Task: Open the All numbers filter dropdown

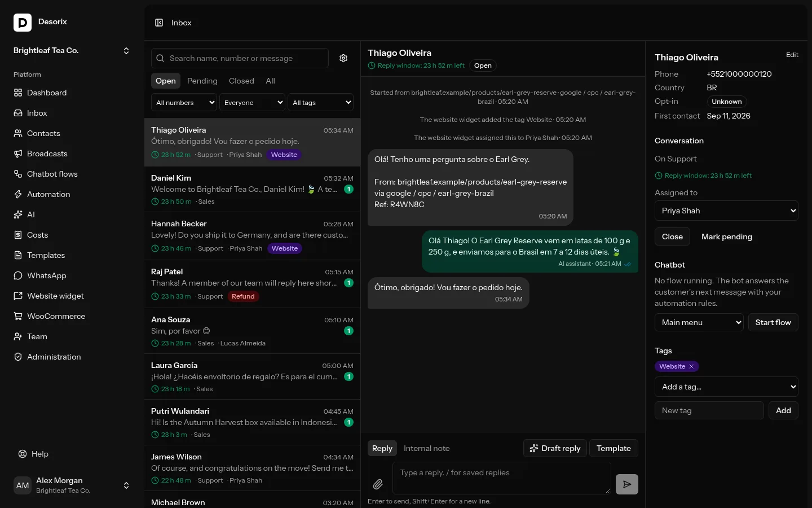Action: [184, 103]
